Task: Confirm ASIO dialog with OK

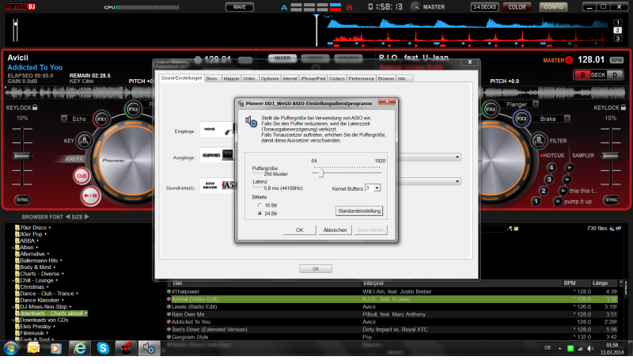Action: tap(300, 230)
